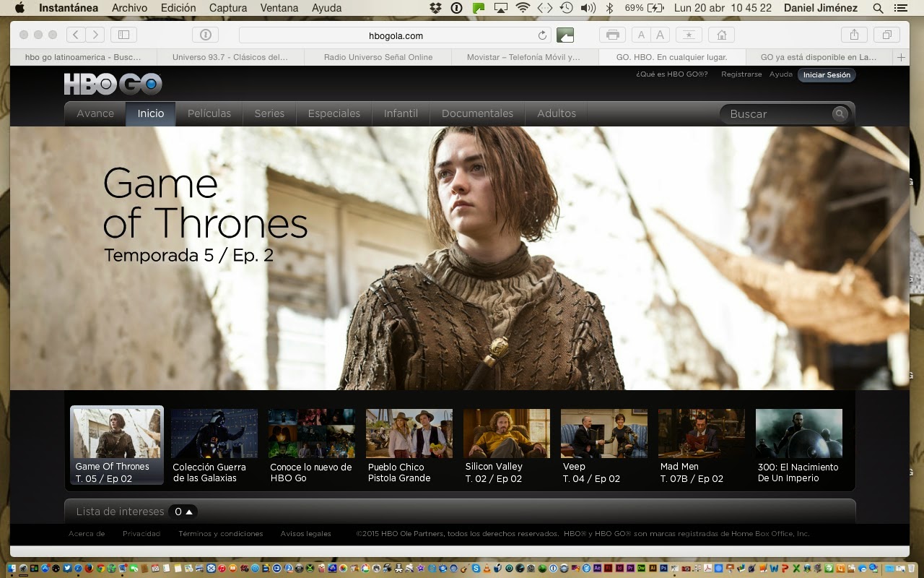Switch to the 'GO ya está disponible' tab
This screenshot has width=924, height=578.
(819, 57)
